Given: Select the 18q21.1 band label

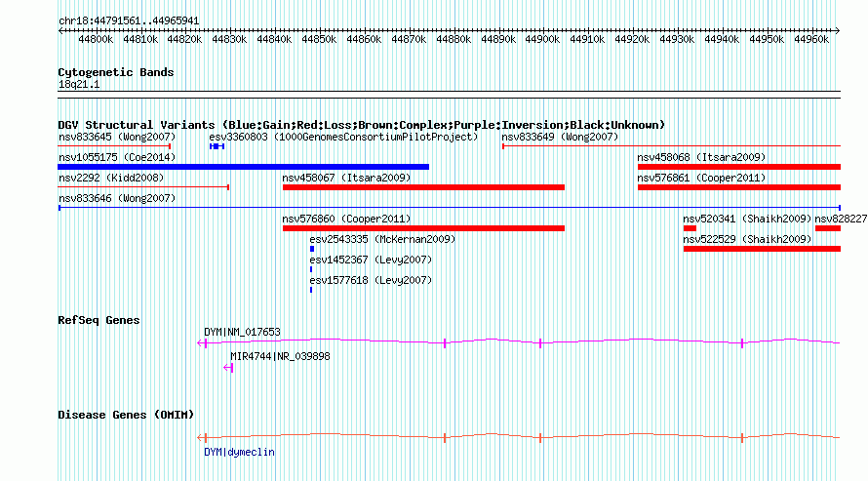Looking at the screenshot, I should 79,84.
